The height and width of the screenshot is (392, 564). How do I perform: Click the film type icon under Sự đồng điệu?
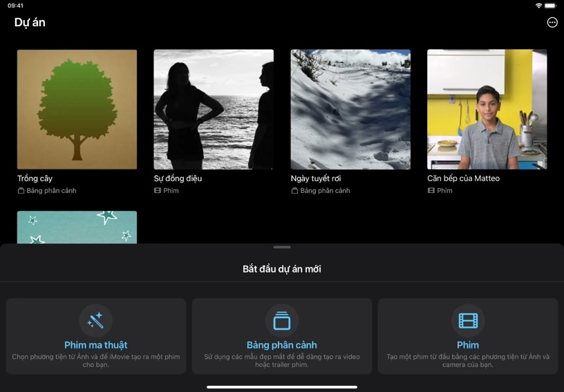point(158,191)
